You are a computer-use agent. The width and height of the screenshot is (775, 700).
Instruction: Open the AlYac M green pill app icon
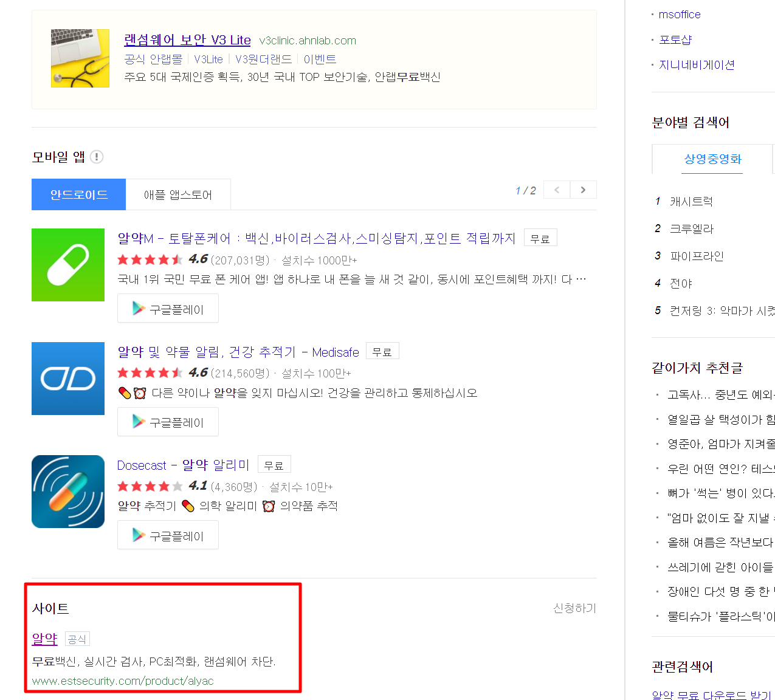68,265
